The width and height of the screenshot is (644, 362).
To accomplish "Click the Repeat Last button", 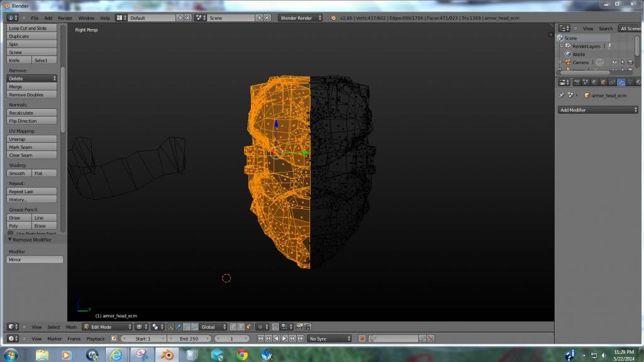I will click(x=31, y=191).
